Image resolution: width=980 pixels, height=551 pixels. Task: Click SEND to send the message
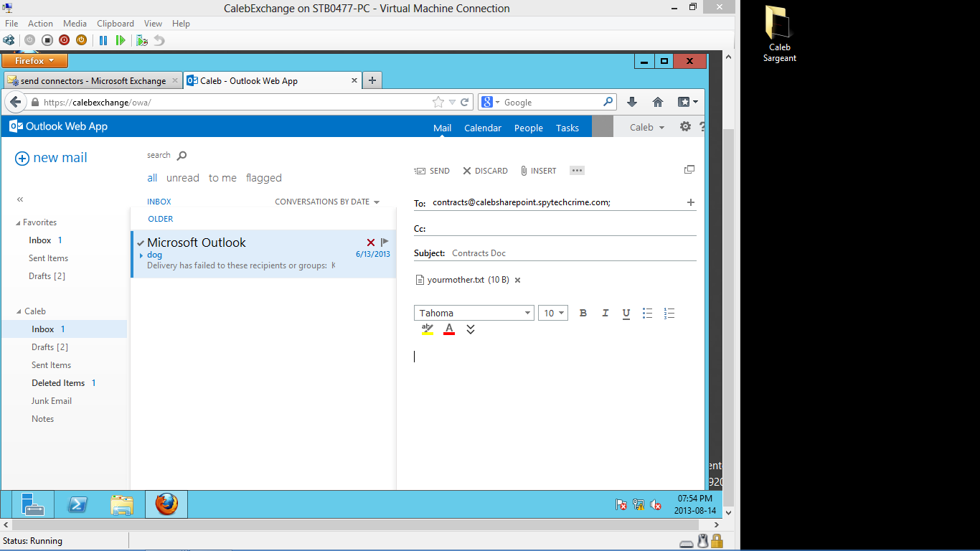click(x=432, y=171)
